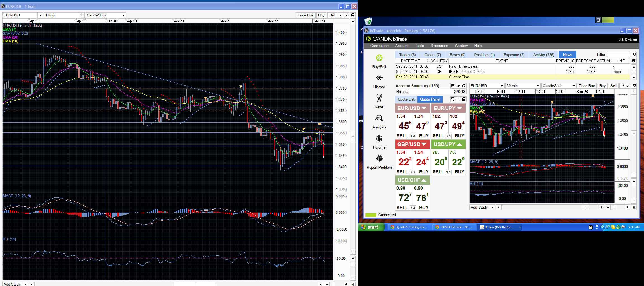Image resolution: width=644 pixels, height=286 pixels.
Task: Select the trend line tool in fxTrade 30 min chart
Action: point(628,86)
